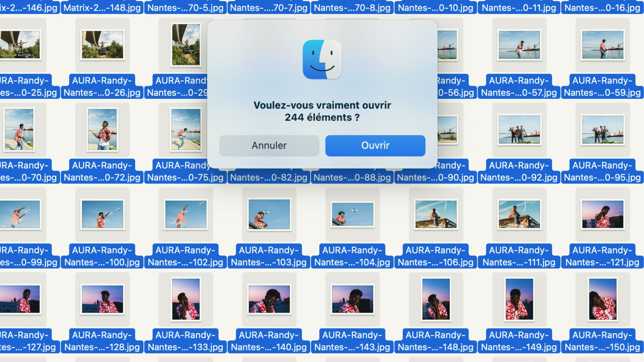Click the file name Nantes-...0-10.jpg
Viewport: 644px width, 362px height.
[x=436, y=7]
